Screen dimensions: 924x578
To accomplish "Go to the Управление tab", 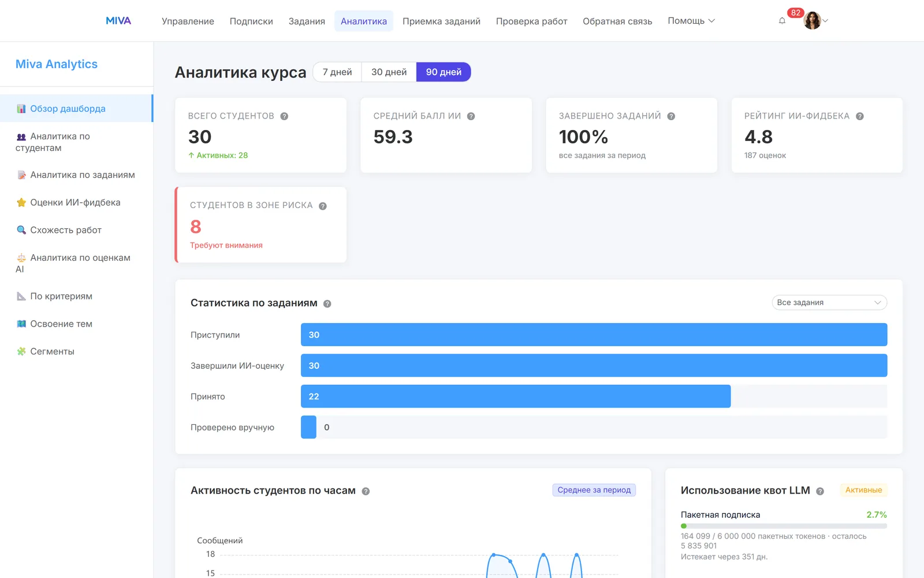I will coord(188,21).
